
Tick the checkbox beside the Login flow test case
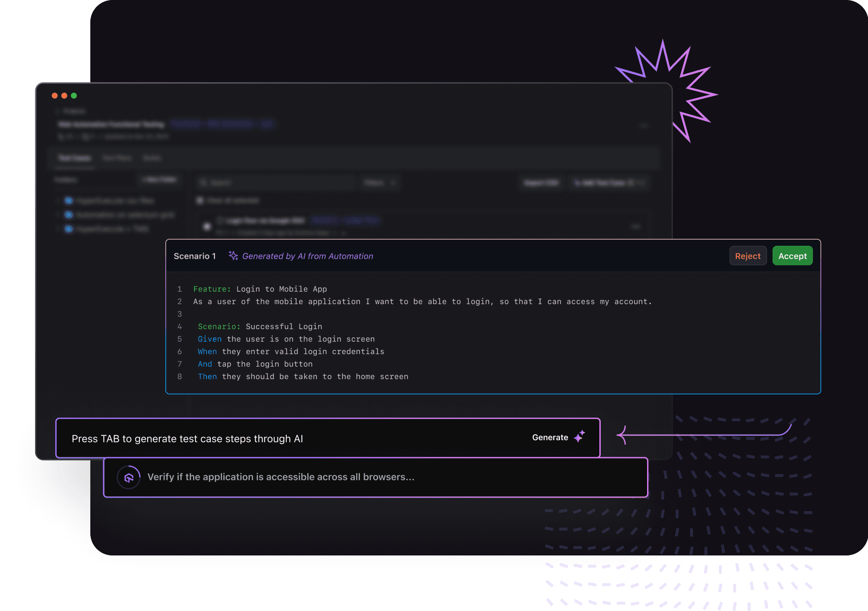(220, 220)
